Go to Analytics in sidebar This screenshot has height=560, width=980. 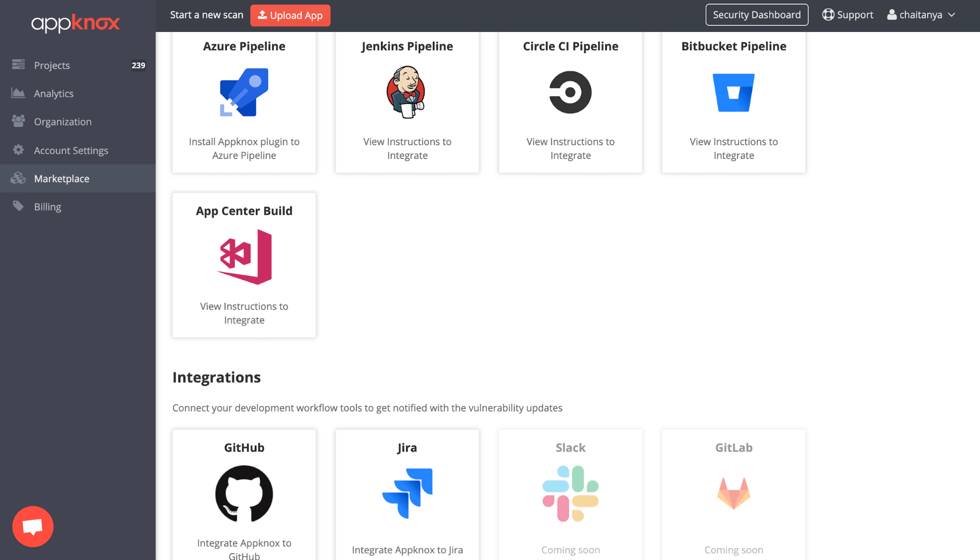tap(53, 94)
